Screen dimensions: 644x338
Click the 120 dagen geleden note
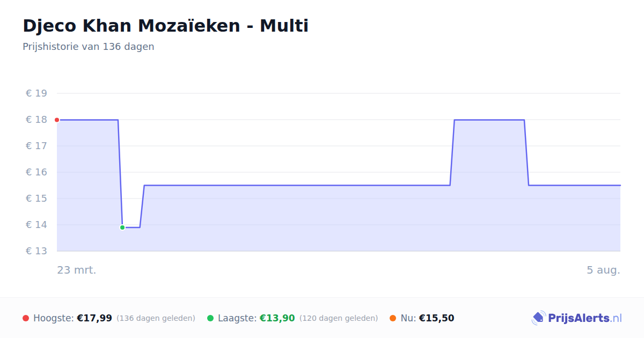tap(339, 318)
